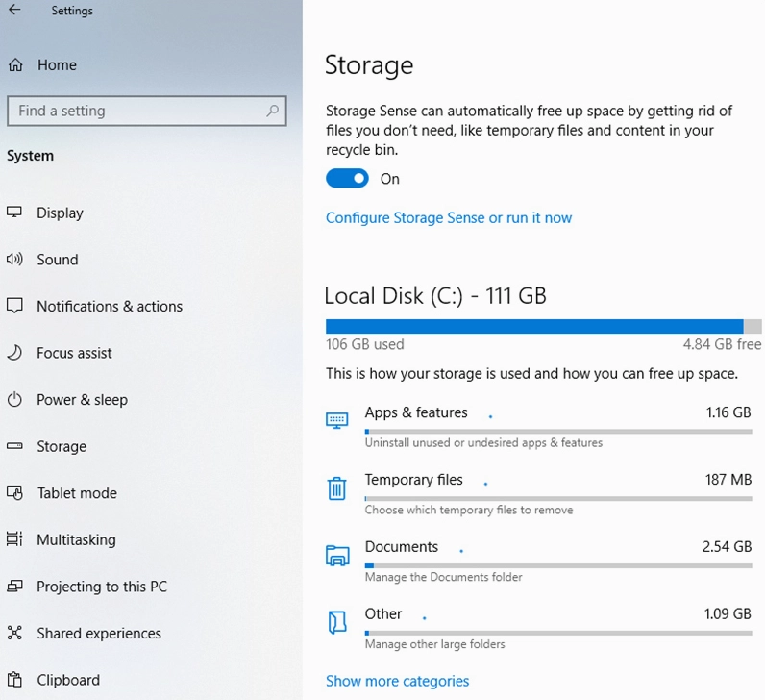Select Storage in the sidebar
765x700 pixels.
tap(62, 447)
